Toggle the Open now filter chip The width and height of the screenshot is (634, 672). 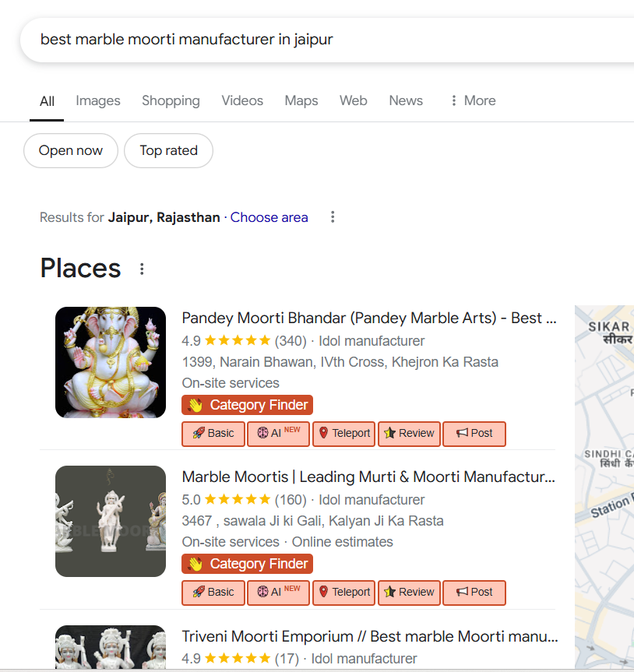point(71,151)
